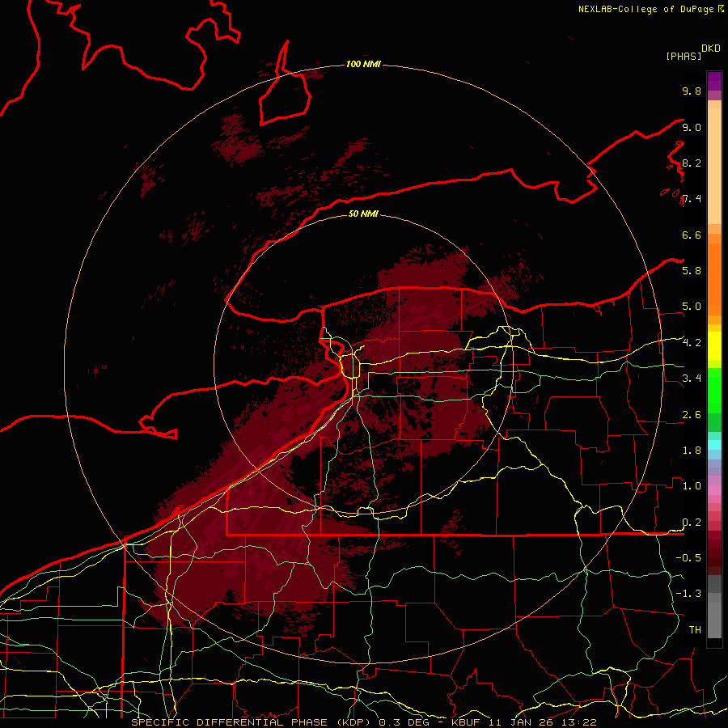Click the 9.0 value on the color scale
This screenshot has height=728, width=728.
(x=692, y=127)
